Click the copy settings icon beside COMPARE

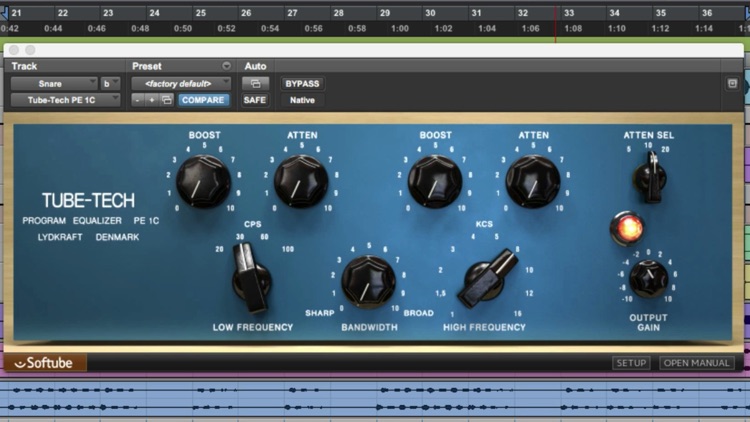tap(166, 100)
